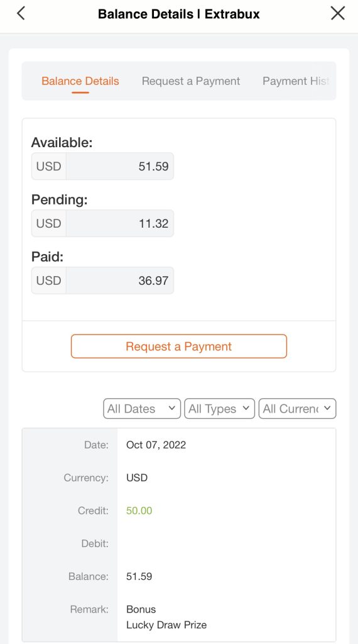Open the All Currencies dropdown
Image resolution: width=358 pixels, height=644 pixels.
click(x=297, y=409)
